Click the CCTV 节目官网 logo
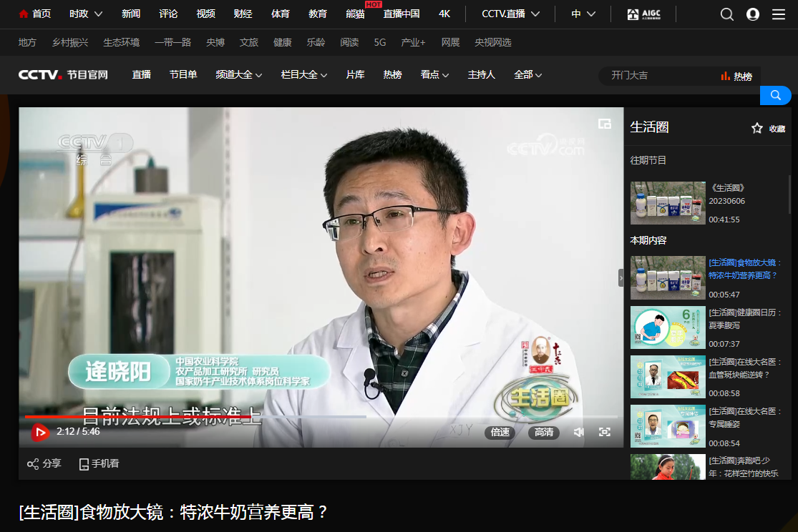 pos(63,75)
